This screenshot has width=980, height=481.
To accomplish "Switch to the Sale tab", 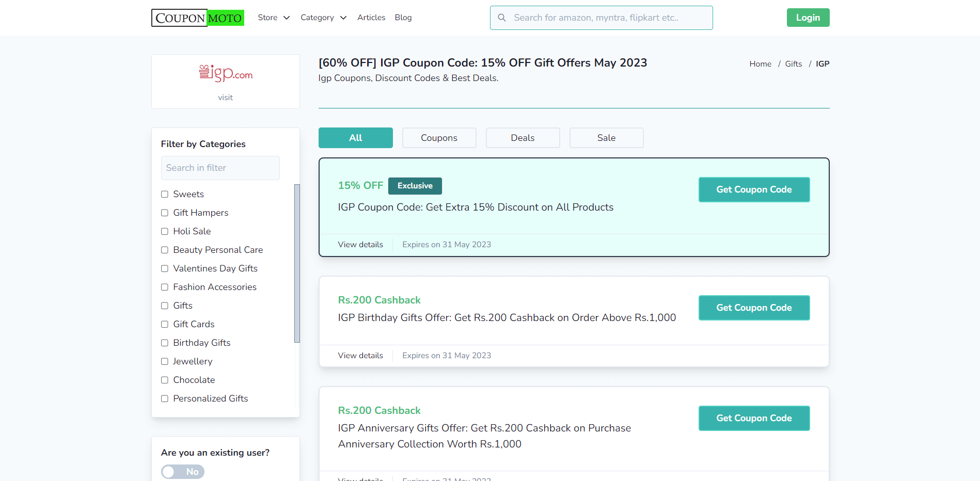I will point(607,138).
